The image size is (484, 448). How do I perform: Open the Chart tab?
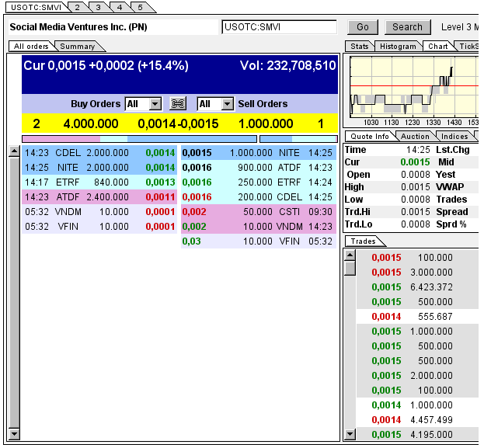pos(437,47)
